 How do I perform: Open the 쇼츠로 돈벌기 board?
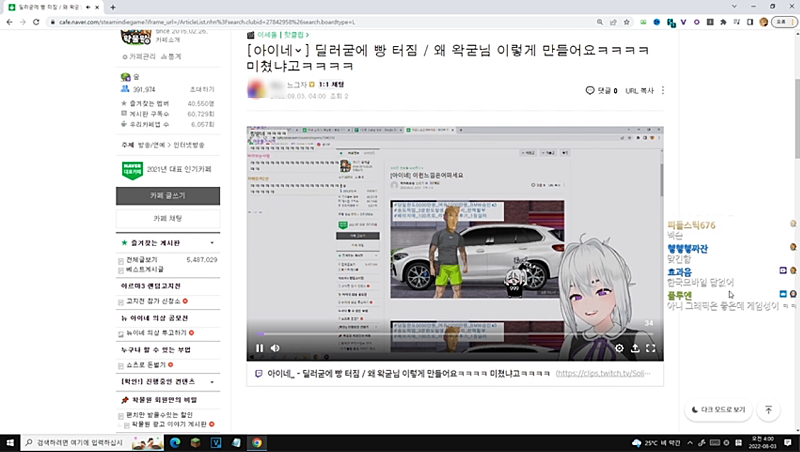(146, 365)
